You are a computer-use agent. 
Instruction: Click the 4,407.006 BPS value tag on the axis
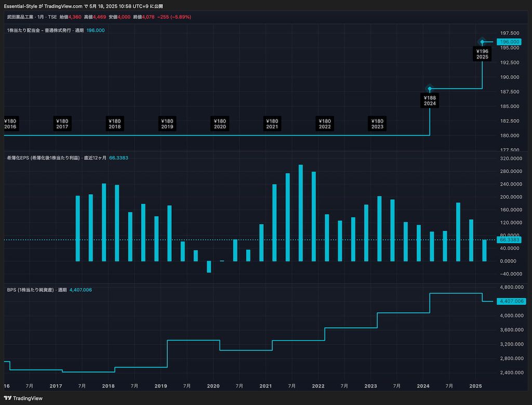(x=511, y=301)
